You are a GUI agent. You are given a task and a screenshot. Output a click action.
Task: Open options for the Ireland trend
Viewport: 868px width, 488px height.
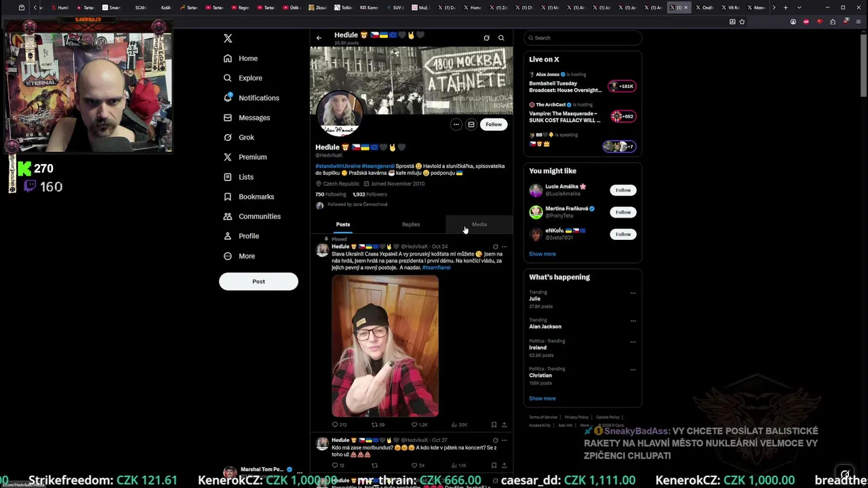(633, 342)
